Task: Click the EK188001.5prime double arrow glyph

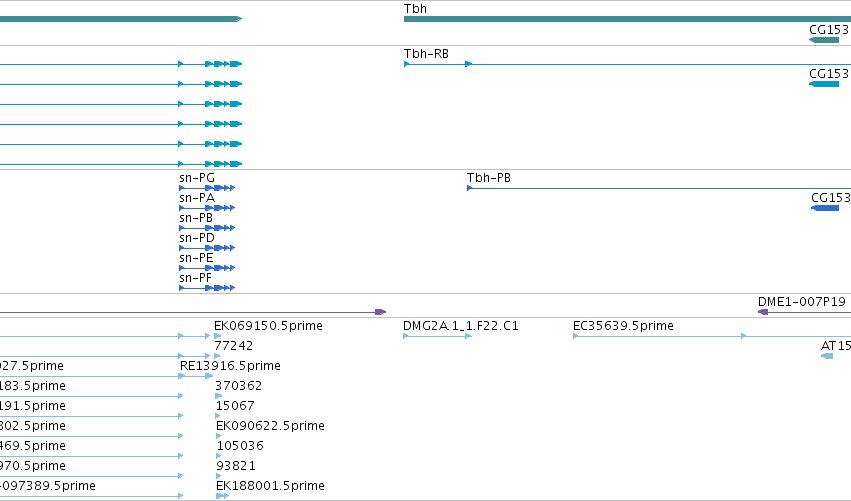Action: pos(223,496)
